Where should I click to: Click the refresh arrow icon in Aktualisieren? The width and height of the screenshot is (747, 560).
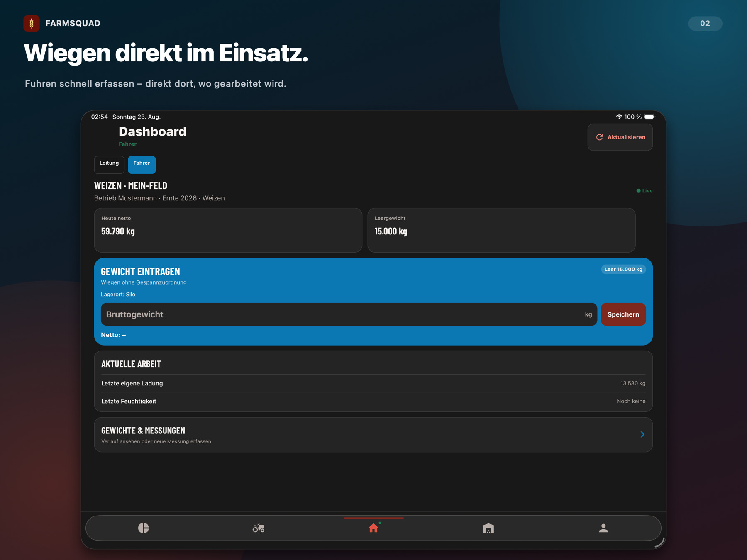[599, 137]
